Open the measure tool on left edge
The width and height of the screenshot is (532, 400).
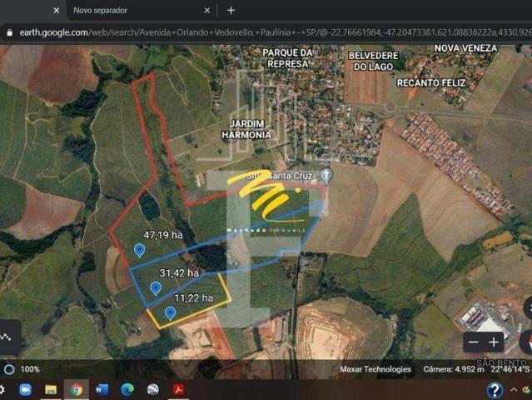coord(7,337)
